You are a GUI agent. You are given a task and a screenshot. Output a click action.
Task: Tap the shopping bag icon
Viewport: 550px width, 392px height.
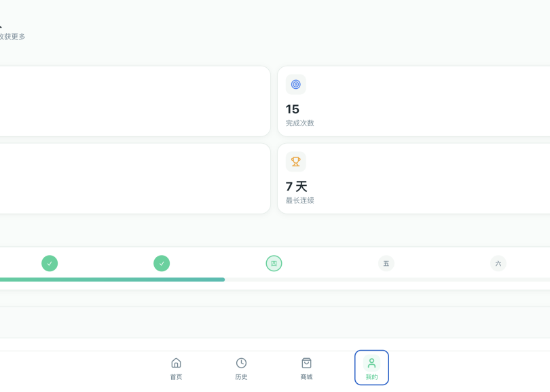pos(306,363)
